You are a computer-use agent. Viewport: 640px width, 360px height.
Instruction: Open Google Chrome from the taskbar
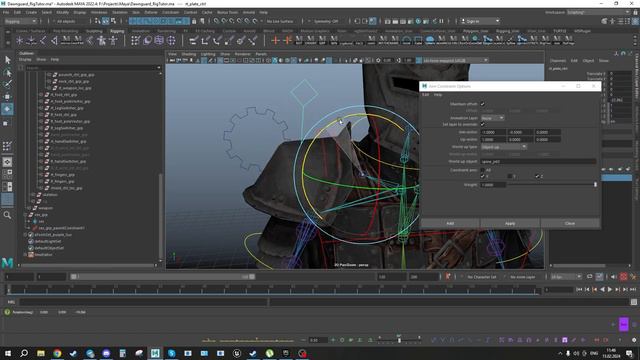click(57, 353)
